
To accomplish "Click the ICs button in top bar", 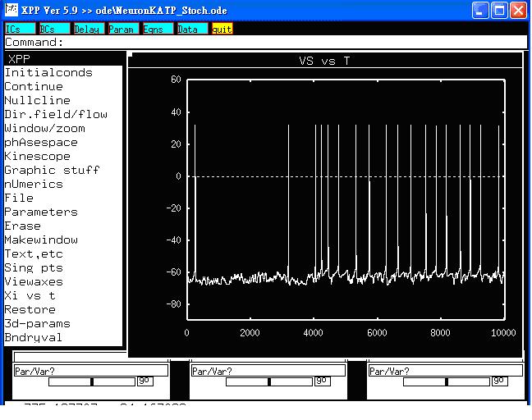I will (20, 29).
